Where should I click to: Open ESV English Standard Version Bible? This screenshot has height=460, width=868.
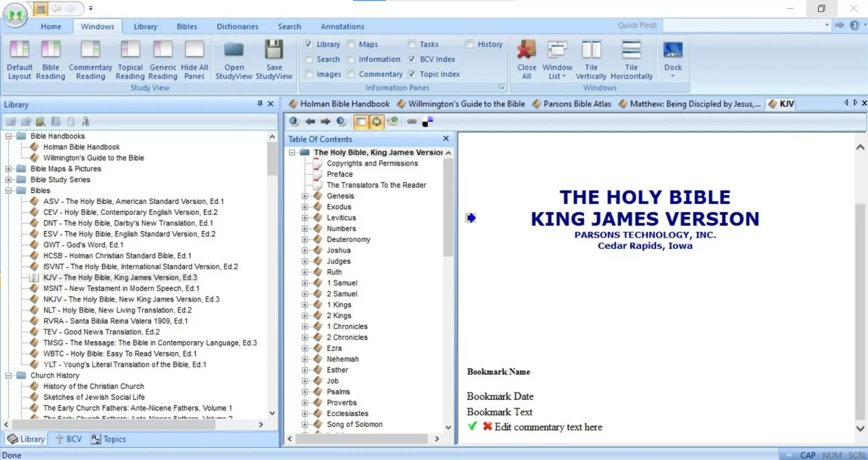pyautogui.click(x=130, y=234)
